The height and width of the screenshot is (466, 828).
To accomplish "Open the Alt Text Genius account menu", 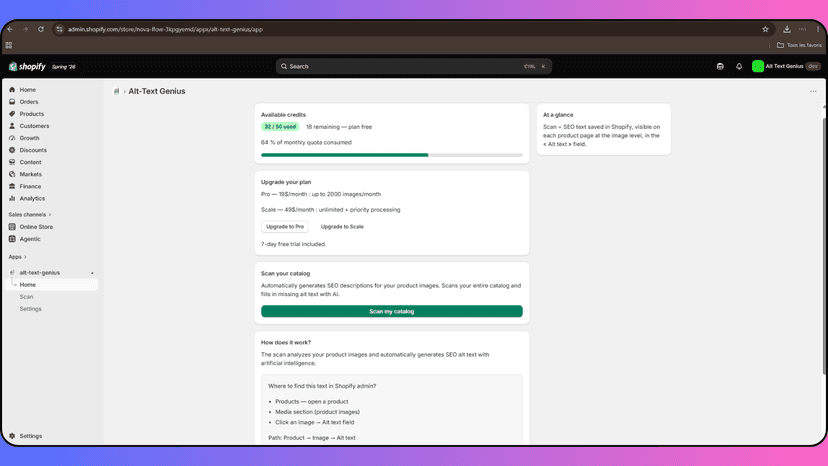I will click(x=786, y=67).
